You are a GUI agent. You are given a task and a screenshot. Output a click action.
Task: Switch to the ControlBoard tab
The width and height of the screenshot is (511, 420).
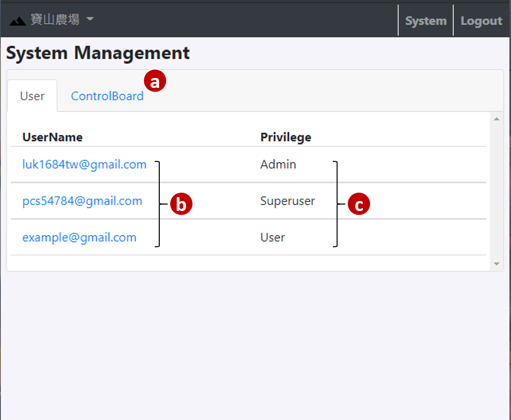click(x=107, y=96)
